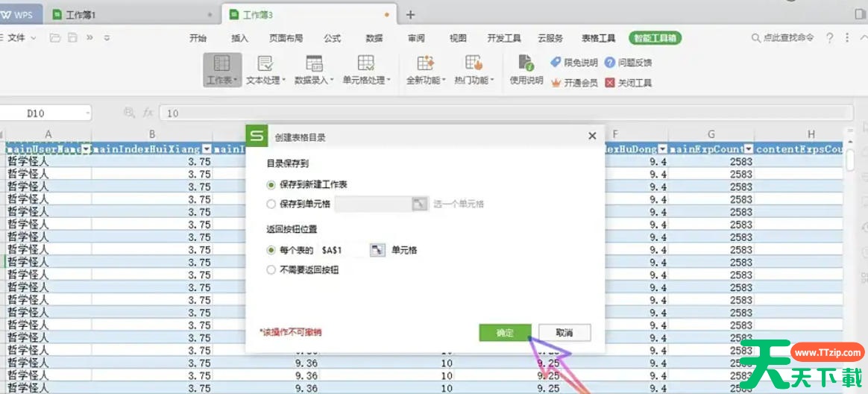Image resolution: width=868 pixels, height=394 pixels.
Task: Click the green 确定 button
Action: (505, 333)
